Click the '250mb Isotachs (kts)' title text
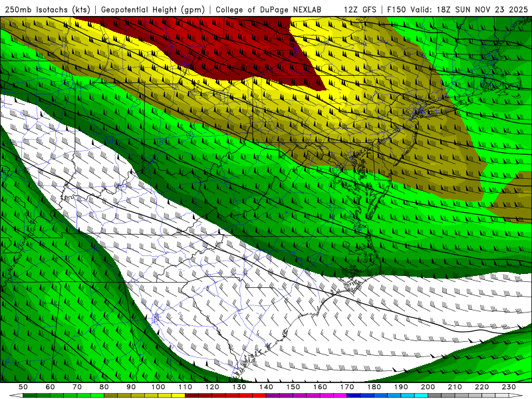This screenshot has height=399, width=532. coord(47,9)
